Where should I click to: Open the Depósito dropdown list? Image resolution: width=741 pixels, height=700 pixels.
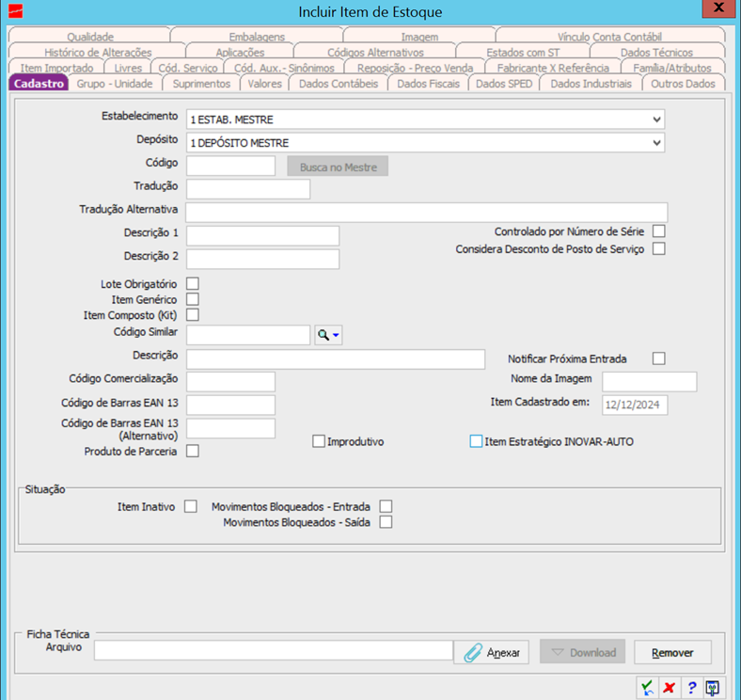[655, 143]
